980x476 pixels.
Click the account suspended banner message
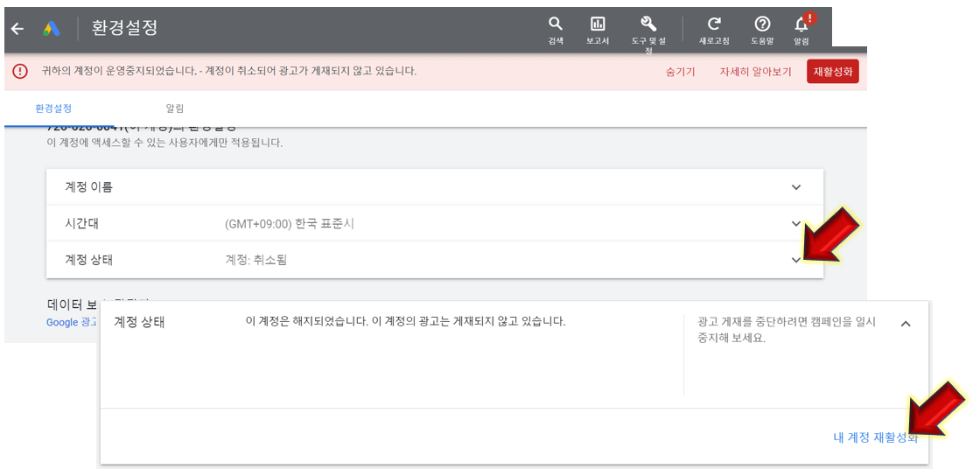[x=228, y=71]
